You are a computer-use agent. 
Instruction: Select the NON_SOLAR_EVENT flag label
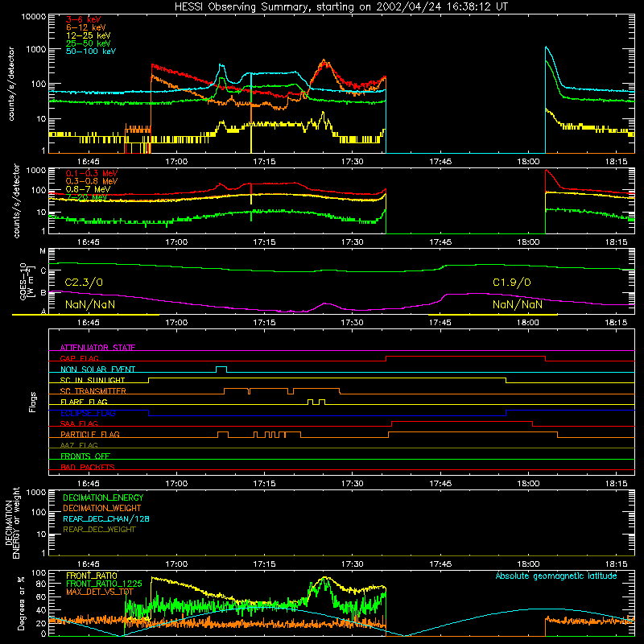tap(97, 369)
